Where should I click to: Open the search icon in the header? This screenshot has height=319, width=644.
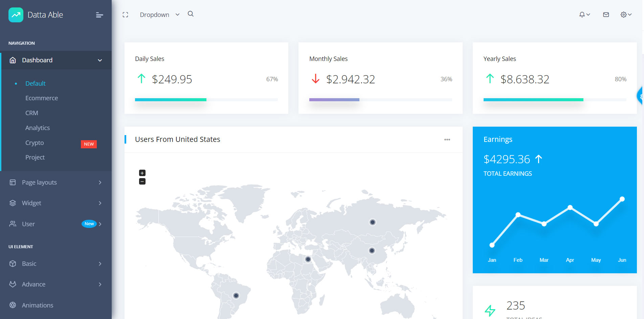[191, 14]
